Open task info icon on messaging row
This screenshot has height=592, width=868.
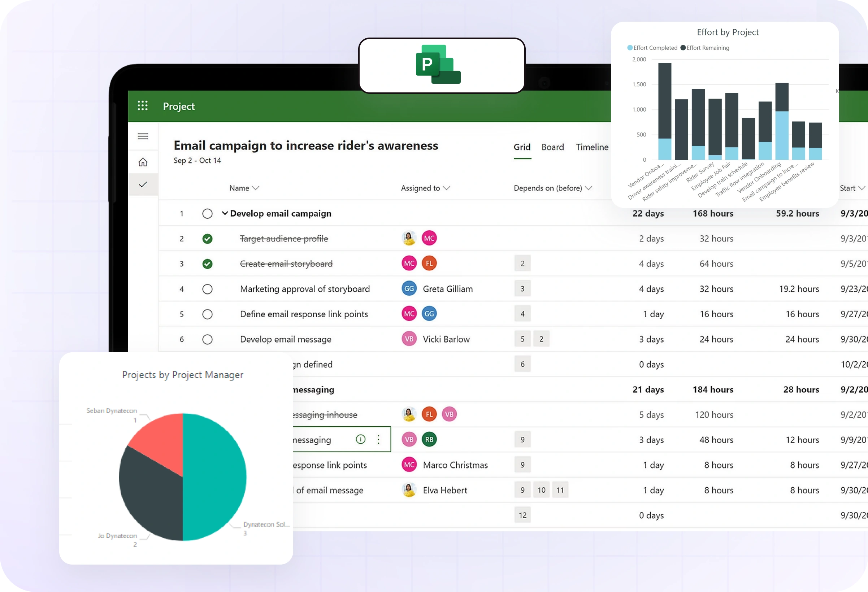[360, 439]
